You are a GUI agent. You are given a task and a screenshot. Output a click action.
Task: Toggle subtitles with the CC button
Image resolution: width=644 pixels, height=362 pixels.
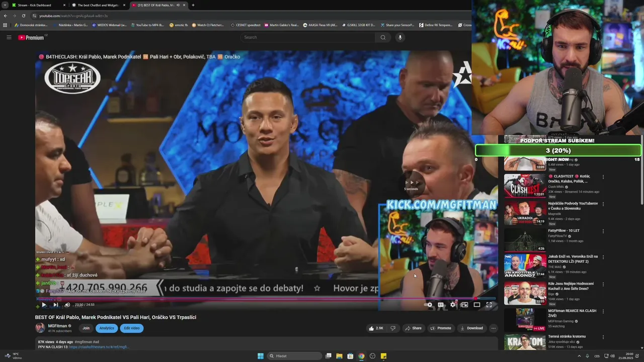[441, 305]
